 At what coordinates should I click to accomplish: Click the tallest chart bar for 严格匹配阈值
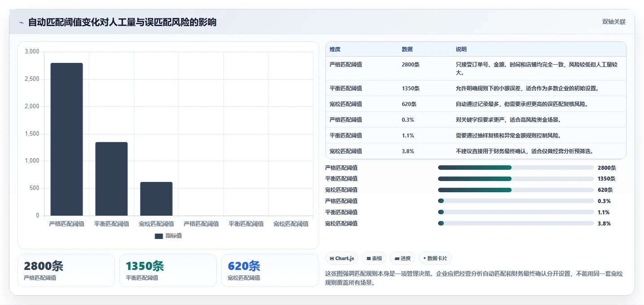click(66, 139)
